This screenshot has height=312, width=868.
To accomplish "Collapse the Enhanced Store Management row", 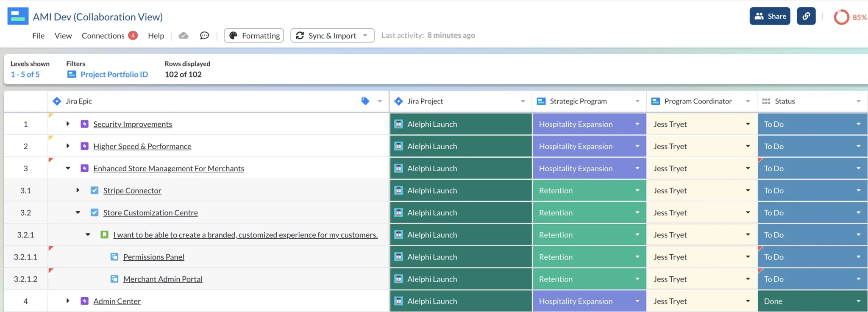I will coord(68,168).
